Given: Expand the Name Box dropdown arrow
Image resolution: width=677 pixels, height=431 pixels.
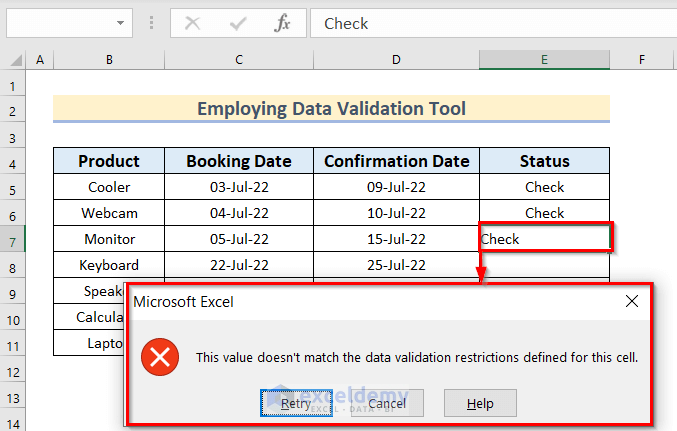Looking at the screenshot, I should (121, 23).
